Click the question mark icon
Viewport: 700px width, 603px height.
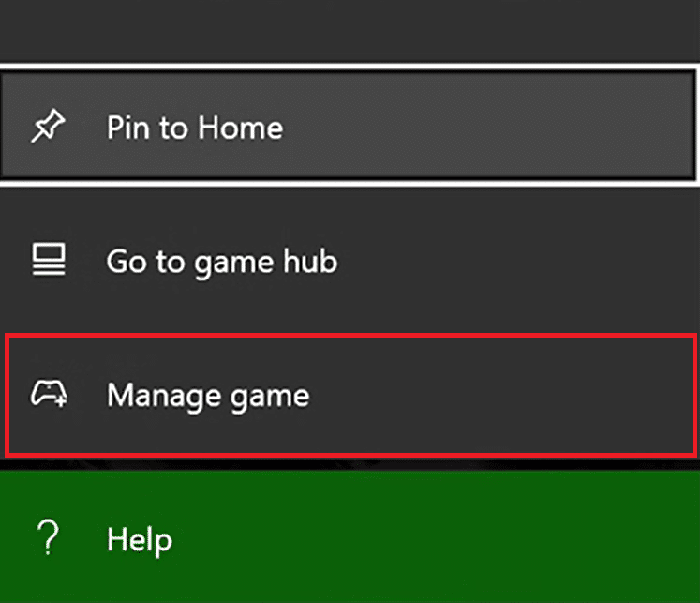[46, 538]
